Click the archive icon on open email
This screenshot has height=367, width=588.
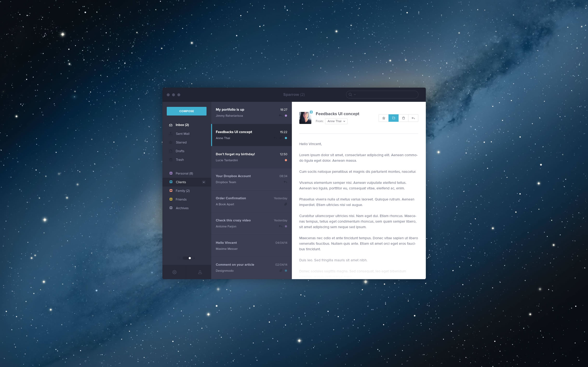coord(393,118)
